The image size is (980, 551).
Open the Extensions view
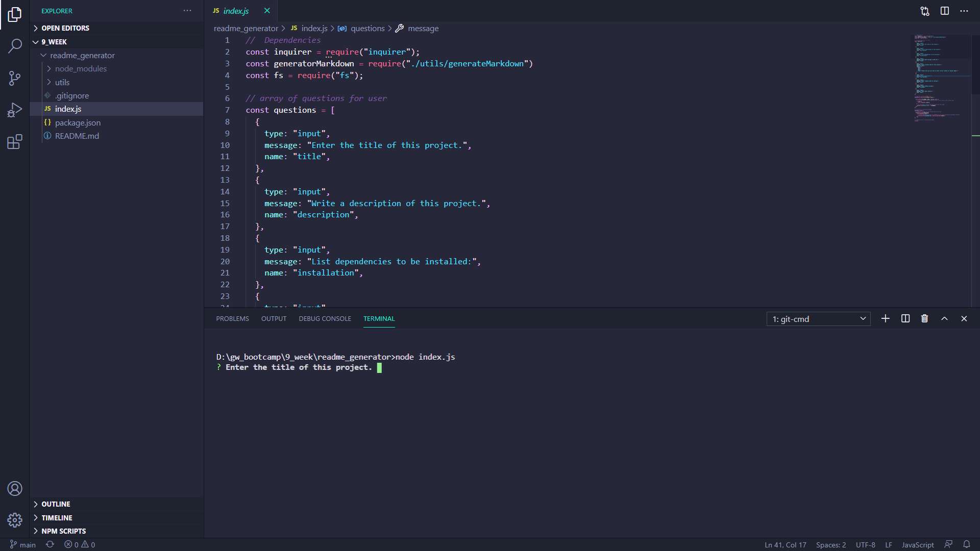point(15,142)
